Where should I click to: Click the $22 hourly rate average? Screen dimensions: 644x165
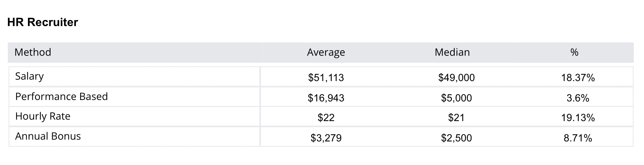[x=326, y=118]
